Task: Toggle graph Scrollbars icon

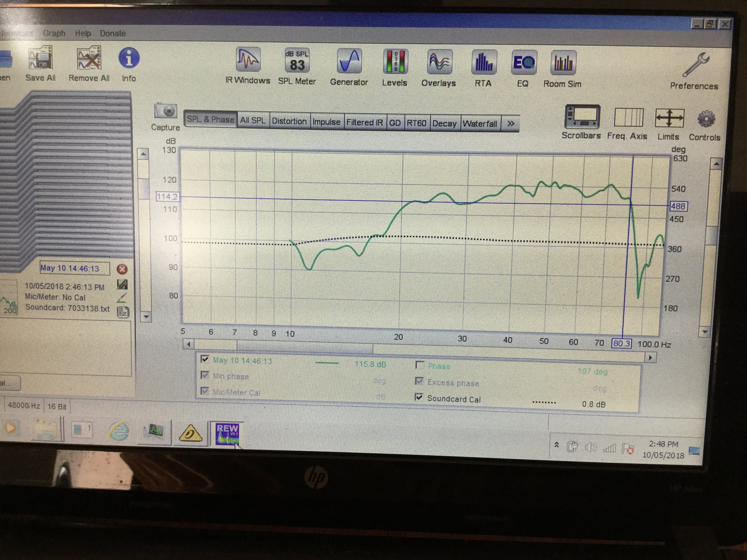Action: 582,117
